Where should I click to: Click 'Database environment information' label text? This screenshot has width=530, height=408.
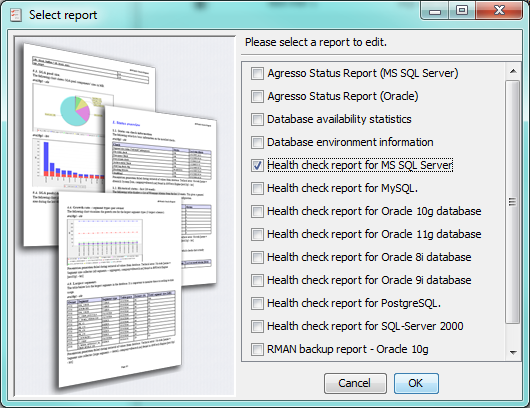[x=350, y=142]
